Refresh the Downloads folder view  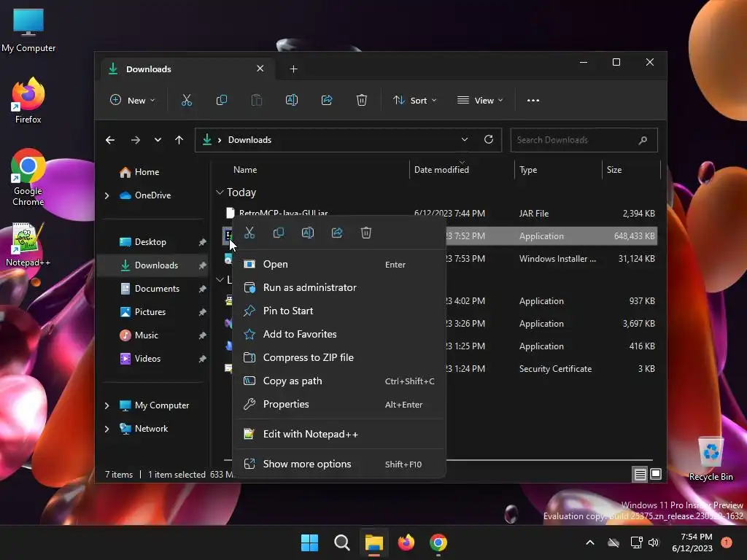pos(488,139)
